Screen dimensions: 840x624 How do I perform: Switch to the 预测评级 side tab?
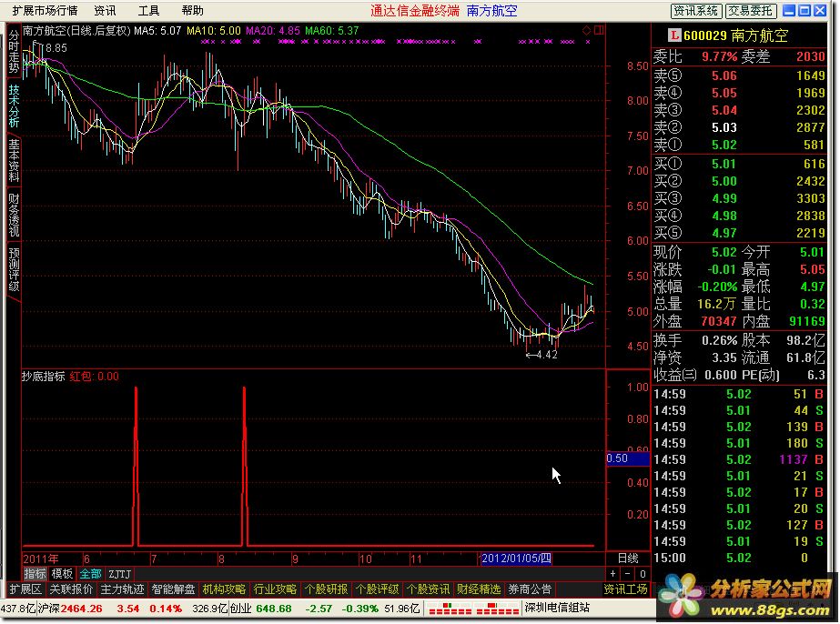point(14,269)
